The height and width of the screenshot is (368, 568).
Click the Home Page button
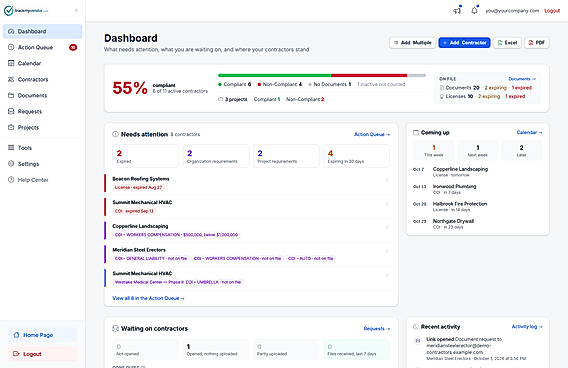coord(42,335)
